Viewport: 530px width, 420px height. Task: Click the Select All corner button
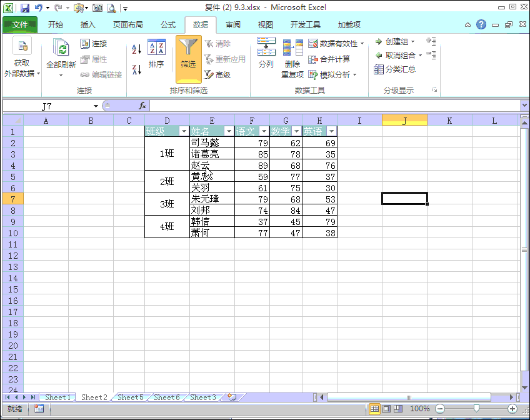13,120
